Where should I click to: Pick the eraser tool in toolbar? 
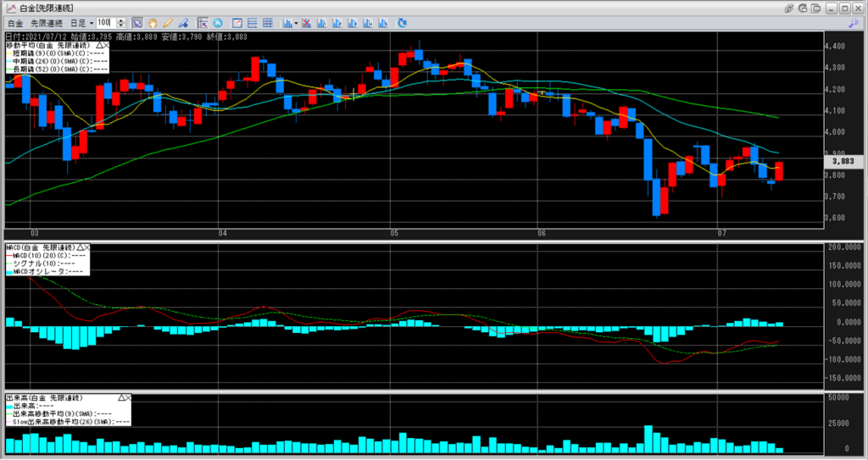(183, 23)
